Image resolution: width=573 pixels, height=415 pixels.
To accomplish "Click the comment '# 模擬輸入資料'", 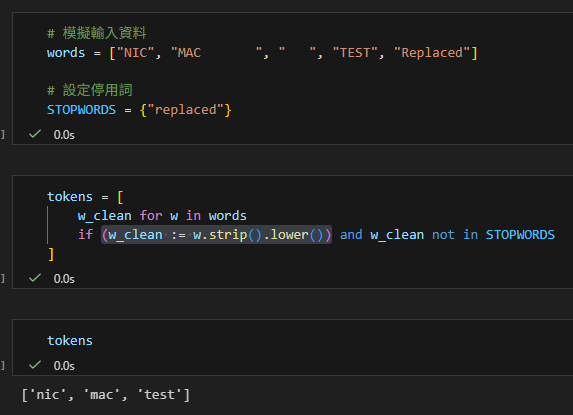I will click(x=96, y=33).
